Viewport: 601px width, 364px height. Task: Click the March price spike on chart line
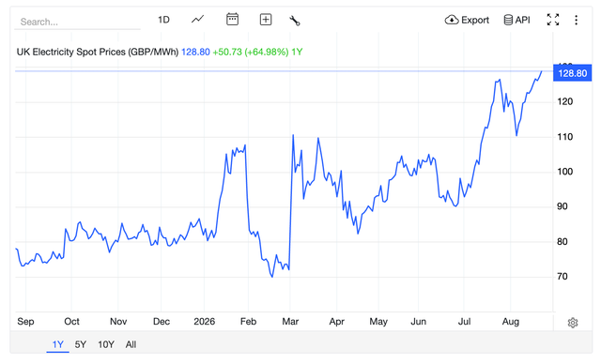click(293, 135)
